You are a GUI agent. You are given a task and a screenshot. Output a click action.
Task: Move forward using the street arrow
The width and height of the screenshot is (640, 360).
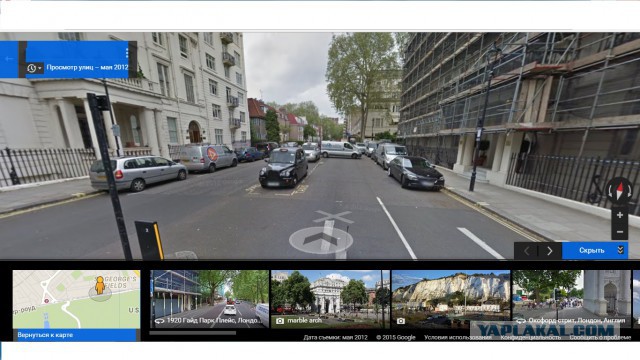pyautogui.click(x=321, y=239)
